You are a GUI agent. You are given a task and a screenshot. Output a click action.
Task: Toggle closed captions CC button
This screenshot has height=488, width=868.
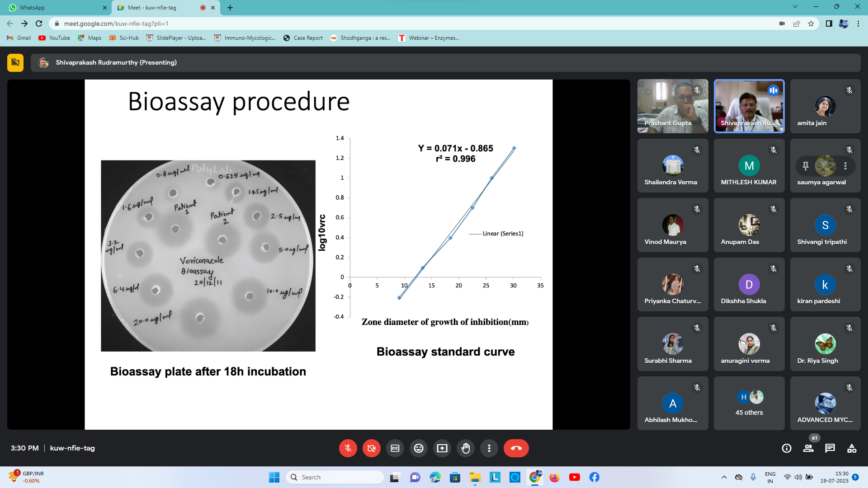pyautogui.click(x=395, y=448)
